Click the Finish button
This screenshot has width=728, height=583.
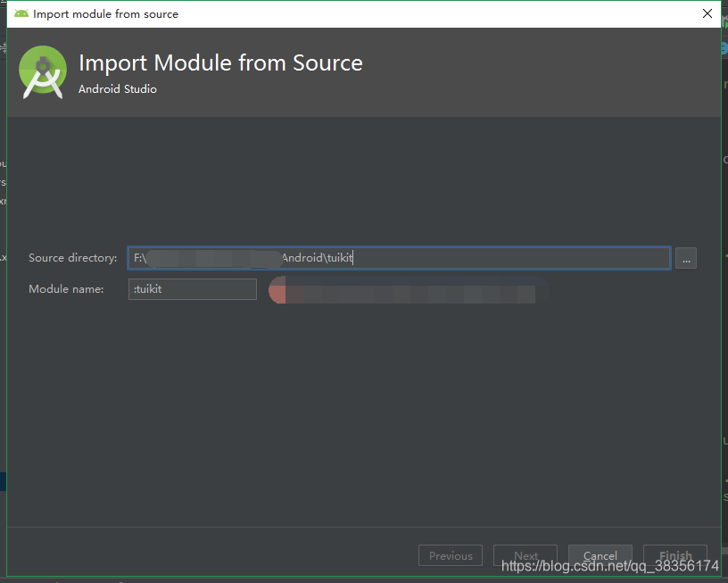675,555
